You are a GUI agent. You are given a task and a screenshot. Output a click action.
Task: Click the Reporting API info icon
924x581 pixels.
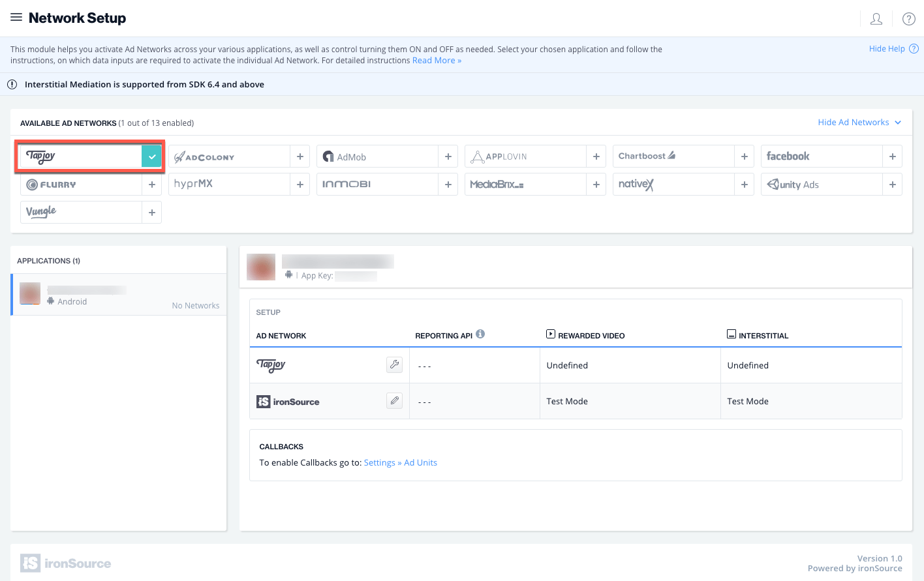[x=480, y=334]
